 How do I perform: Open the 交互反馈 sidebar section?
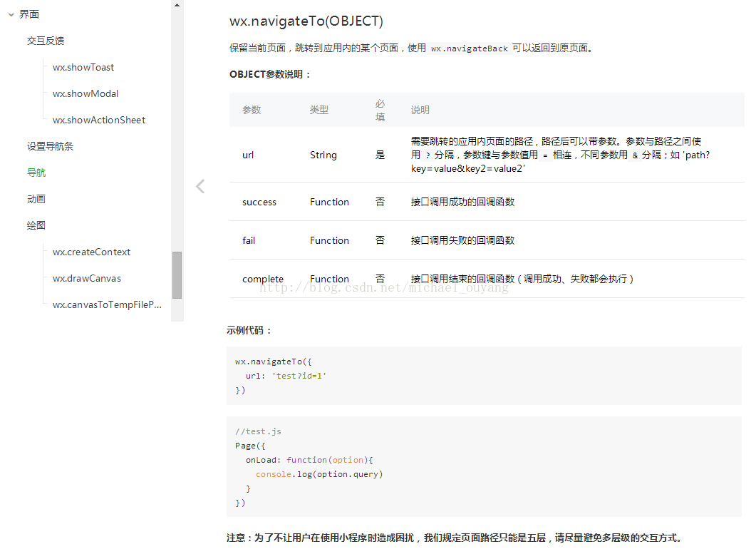click(46, 41)
